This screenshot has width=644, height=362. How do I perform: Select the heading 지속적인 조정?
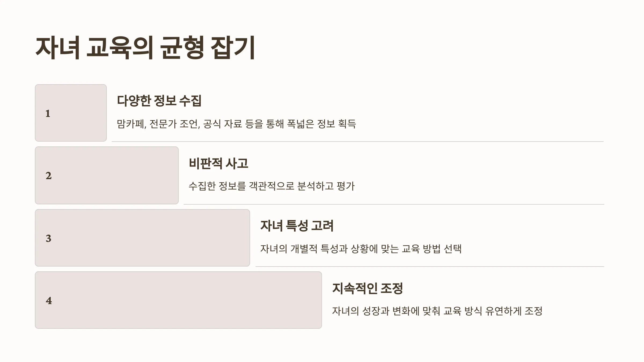(368, 288)
